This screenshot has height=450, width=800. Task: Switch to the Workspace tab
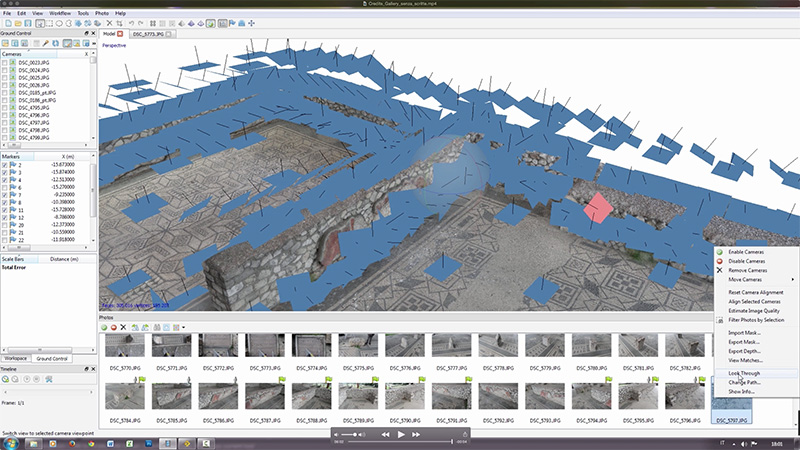tap(16, 357)
